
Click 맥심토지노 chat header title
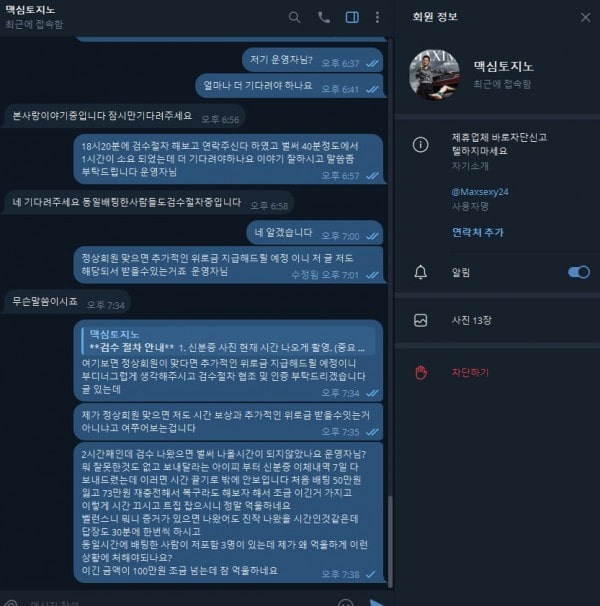coord(30,10)
